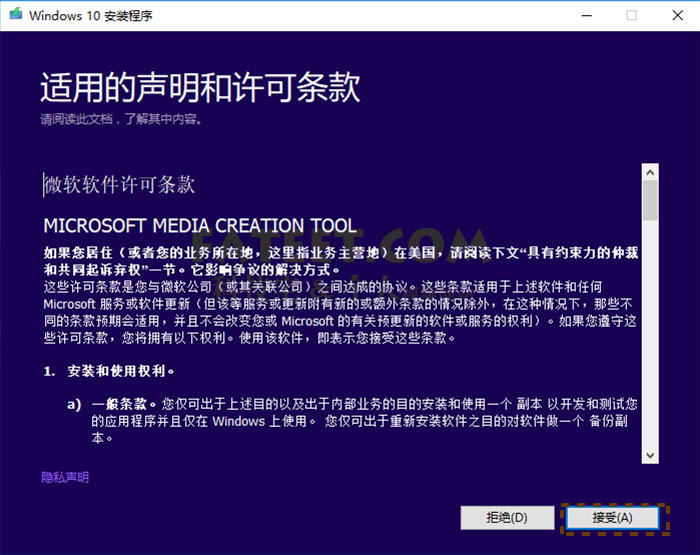Click the page title 适用的声明和许可条款

(200, 87)
